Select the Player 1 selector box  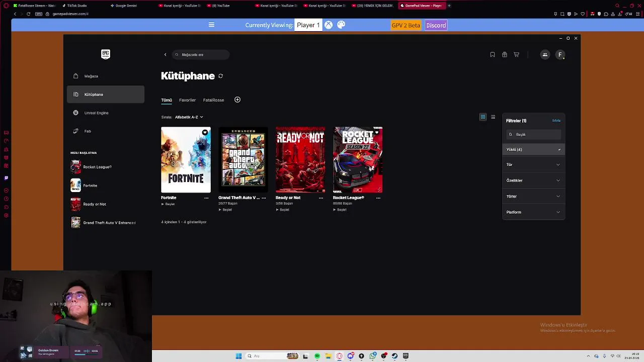[308, 25]
